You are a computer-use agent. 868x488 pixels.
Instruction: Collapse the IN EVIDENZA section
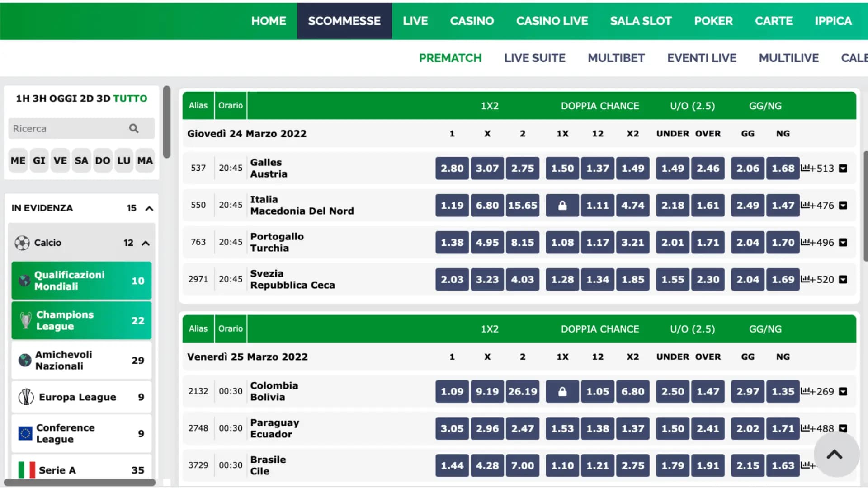point(149,208)
